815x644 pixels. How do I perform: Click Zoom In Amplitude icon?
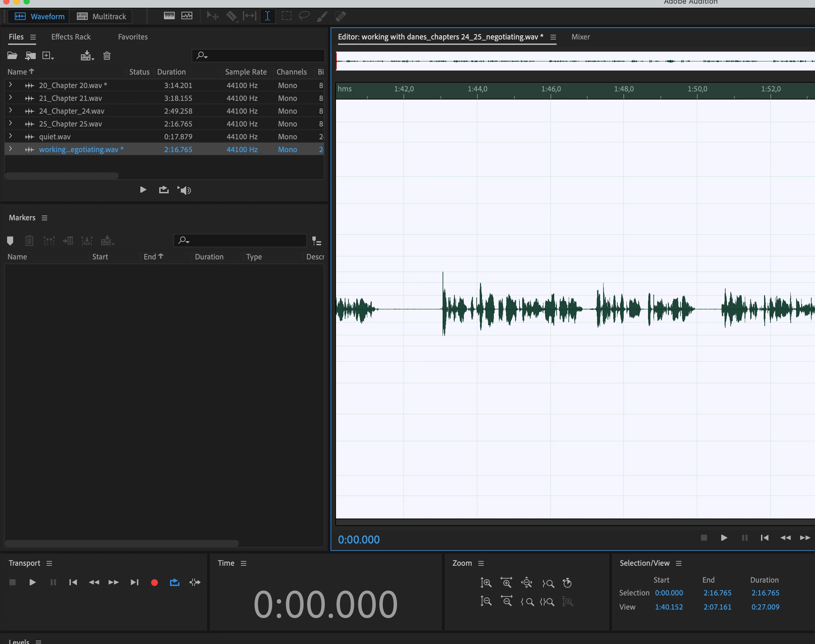click(x=486, y=583)
